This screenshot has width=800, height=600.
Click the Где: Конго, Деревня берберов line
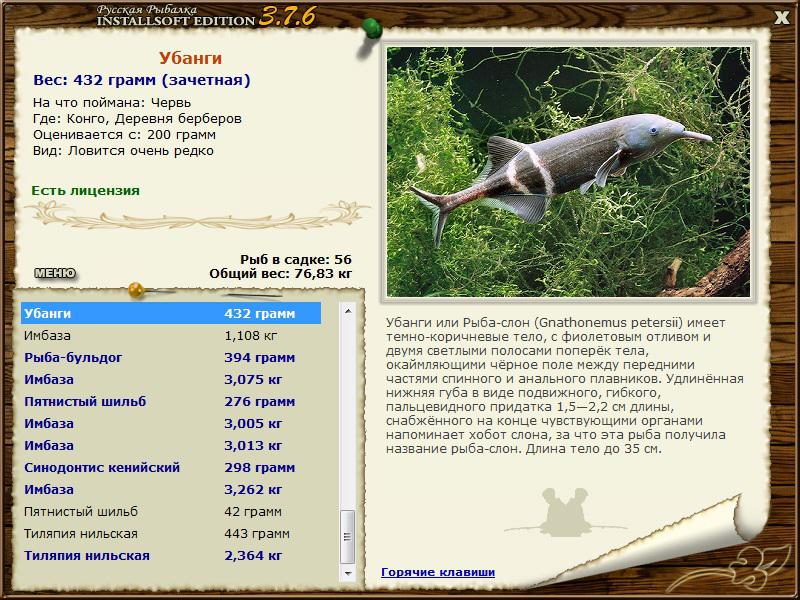pos(137,118)
